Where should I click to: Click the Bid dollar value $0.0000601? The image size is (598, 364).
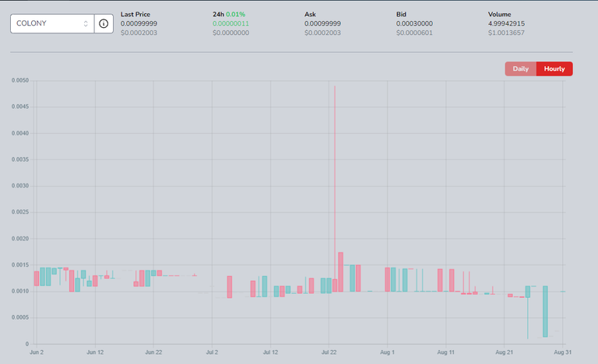[414, 33]
